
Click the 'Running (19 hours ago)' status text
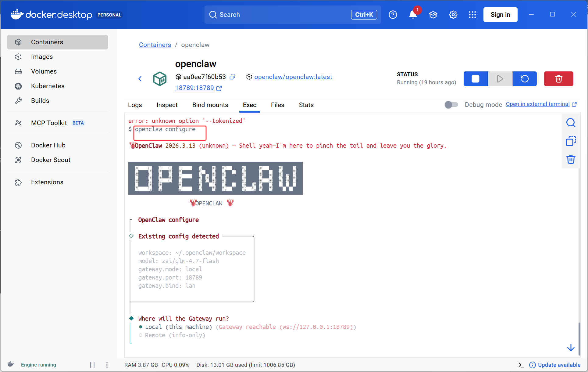pos(426,82)
